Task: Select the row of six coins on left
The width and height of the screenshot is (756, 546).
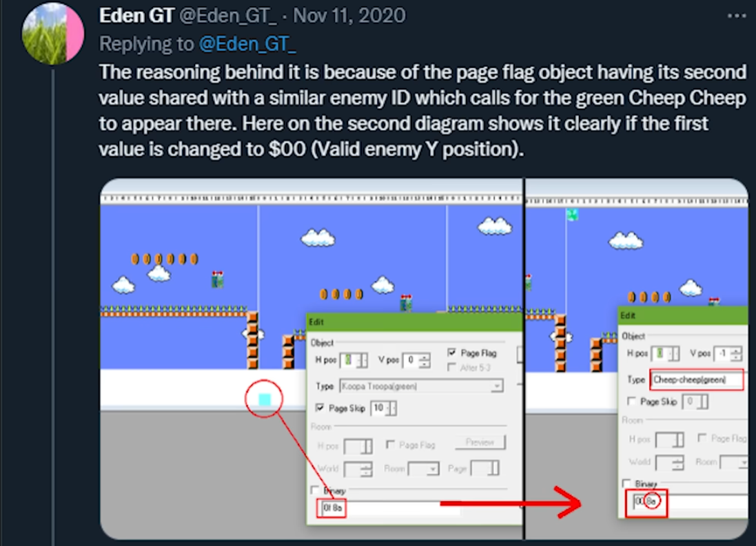Action: point(165,260)
